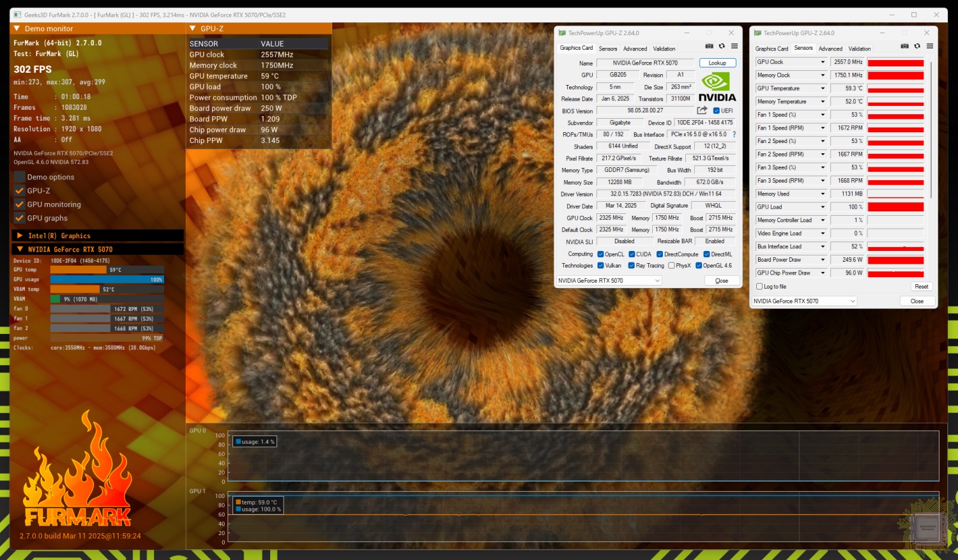Click the BIOS export share icon
The image size is (958, 560).
click(702, 110)
